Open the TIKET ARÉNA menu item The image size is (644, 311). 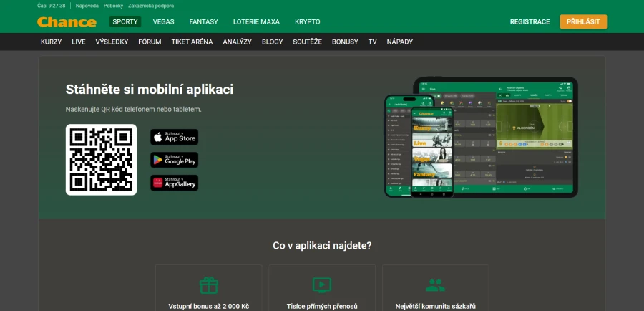point(192,42)
